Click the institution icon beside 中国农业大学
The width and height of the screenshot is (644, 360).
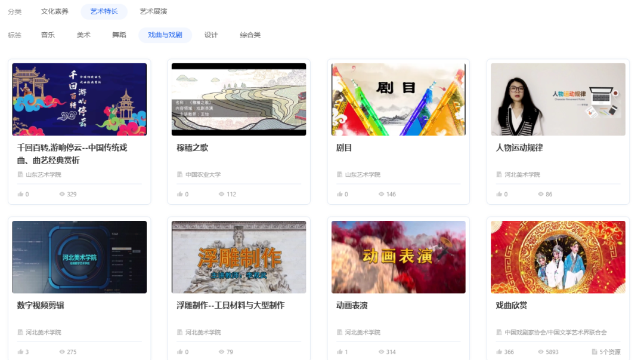coord(181,174)
